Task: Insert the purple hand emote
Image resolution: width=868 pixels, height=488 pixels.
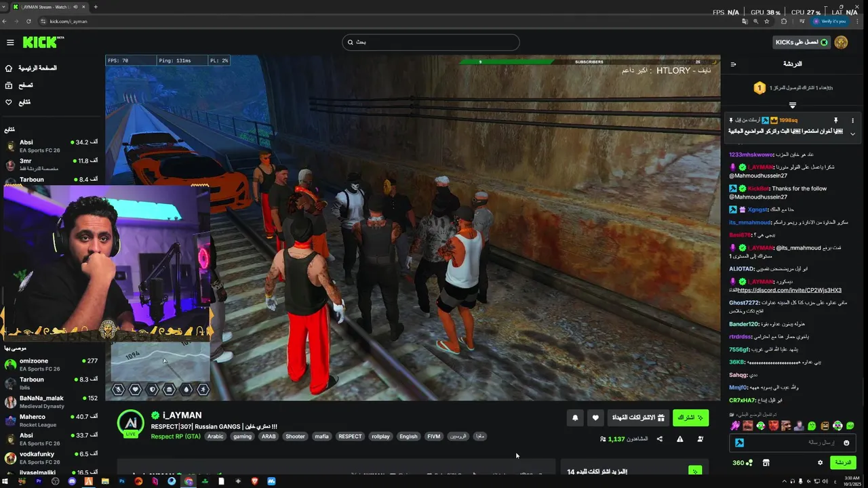Action: pos(734,426)
